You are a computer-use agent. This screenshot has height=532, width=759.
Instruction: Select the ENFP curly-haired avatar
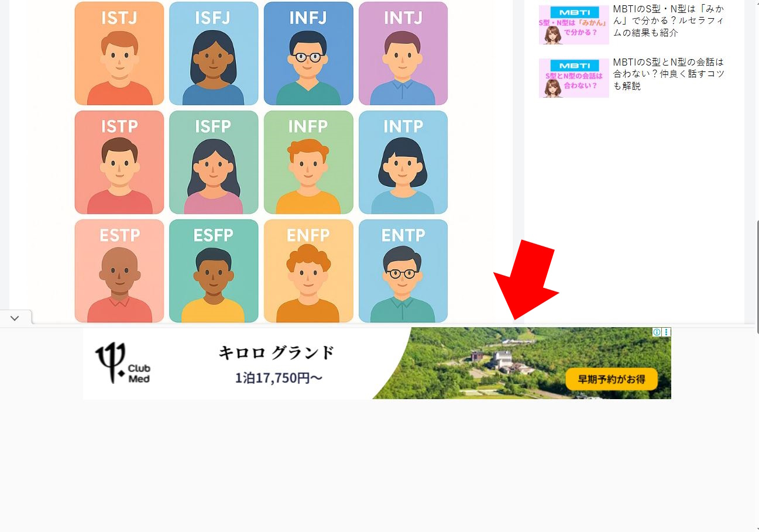click(308, 271)
